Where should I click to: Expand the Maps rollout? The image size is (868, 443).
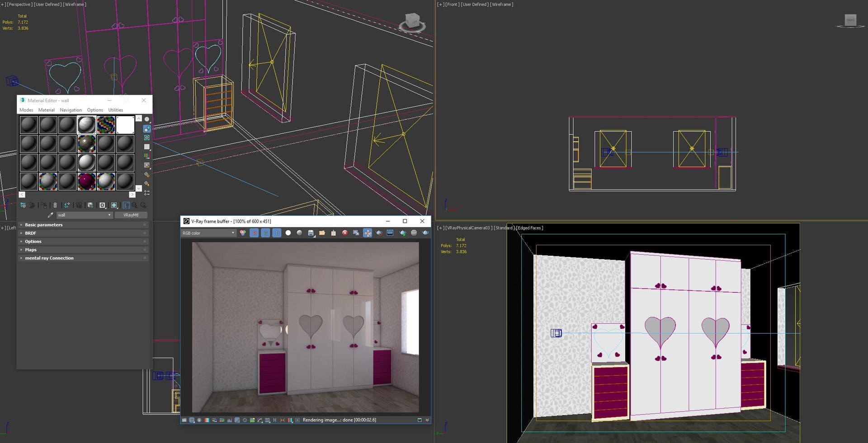83,250
